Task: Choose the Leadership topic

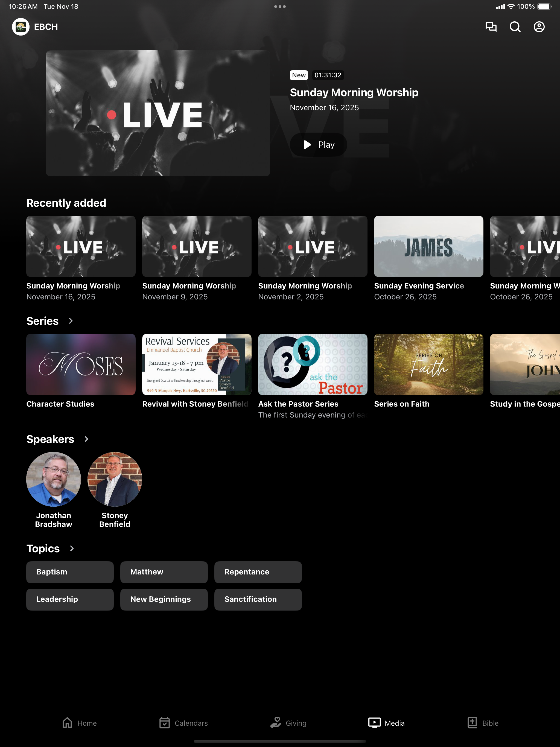Action: [x=70, y=599]
